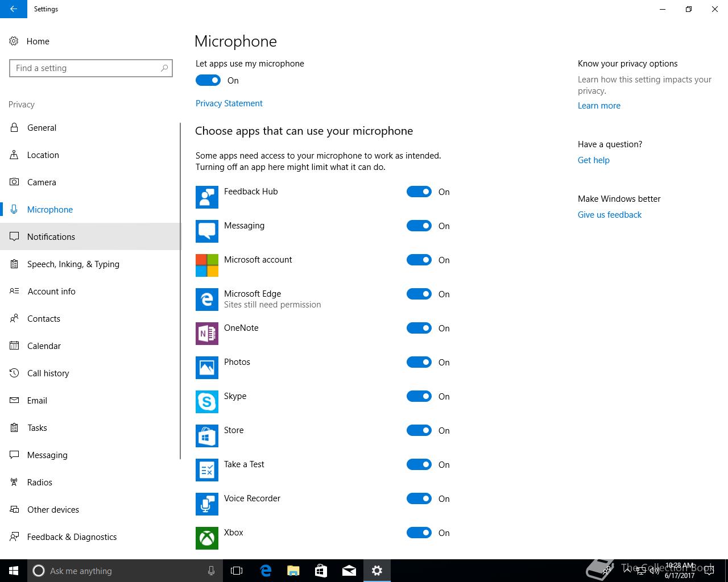
Task: Click the volume icon in system tray
Action: click(653, 571)
